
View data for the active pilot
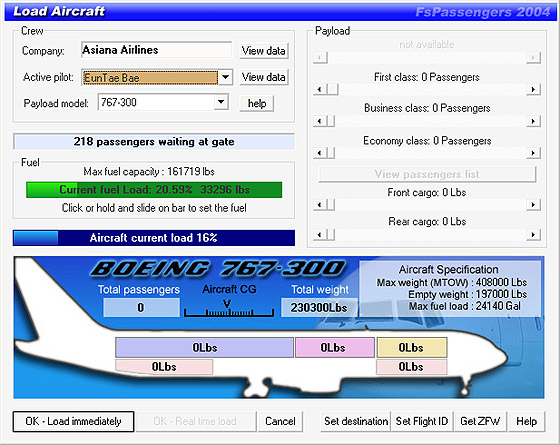click(264, 77)
